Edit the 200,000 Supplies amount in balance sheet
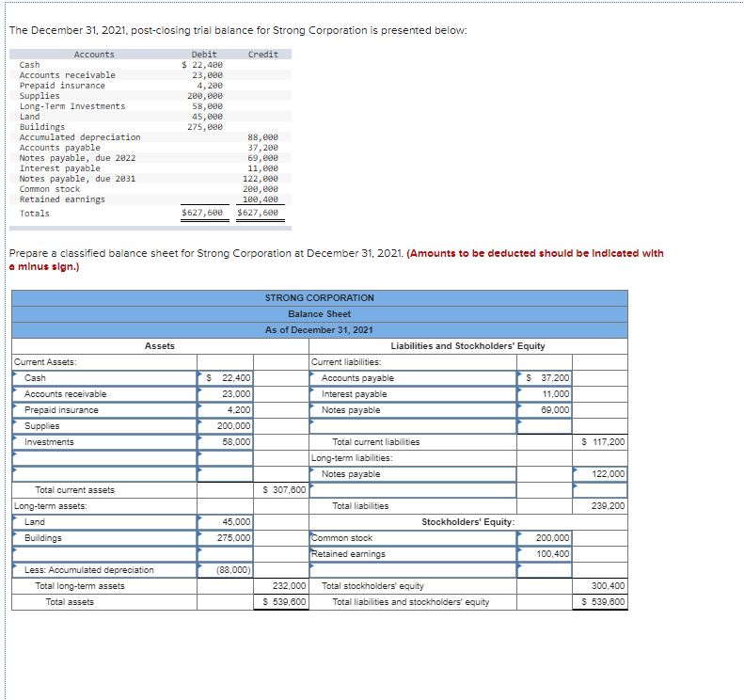744x700 pixels. (x=226, y=426)
